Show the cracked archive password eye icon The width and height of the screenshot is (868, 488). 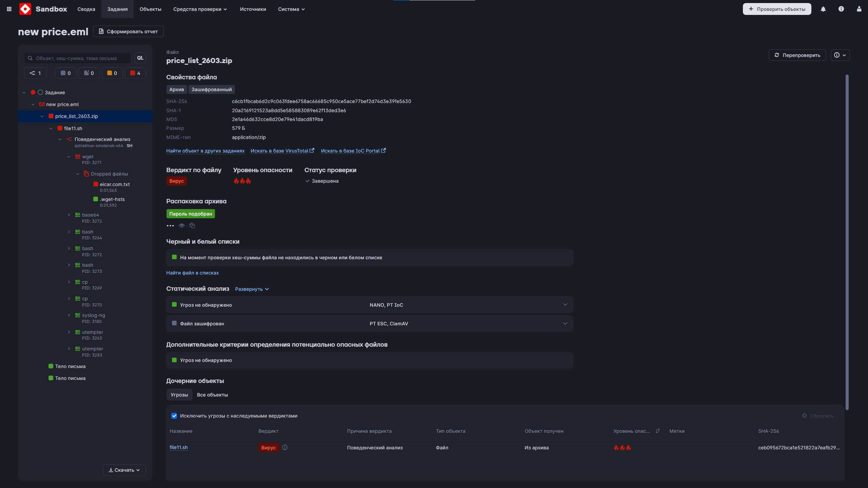pos(182,225)
